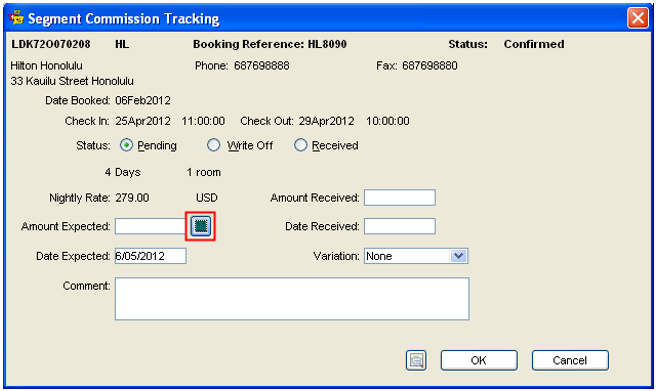Click inside the Comment text area
Viewport: 659px width, 391px height.
[x=292, y=299]
